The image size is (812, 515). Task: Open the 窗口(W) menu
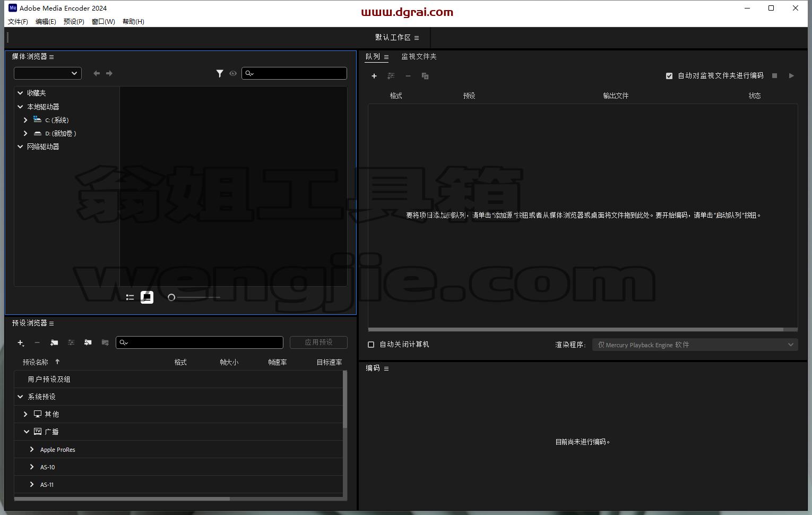pos(103,22)
